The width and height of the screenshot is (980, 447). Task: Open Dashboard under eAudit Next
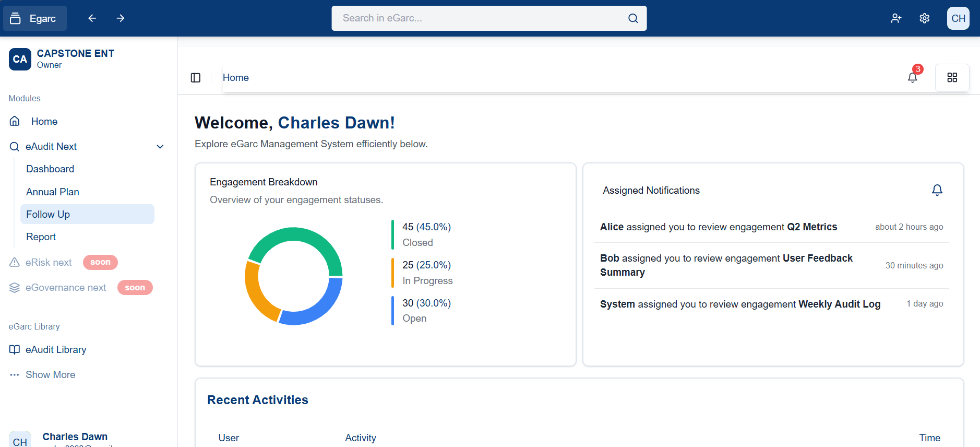click(50, 169)
